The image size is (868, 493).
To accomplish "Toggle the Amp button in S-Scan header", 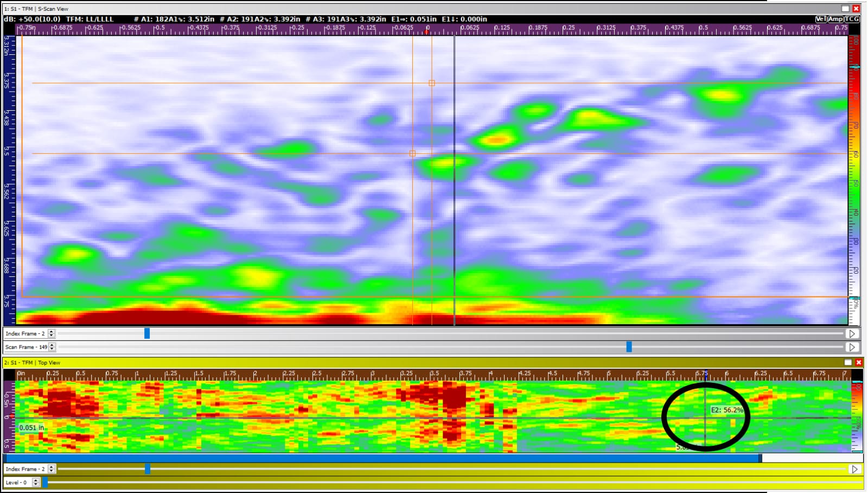I will 835,19.
